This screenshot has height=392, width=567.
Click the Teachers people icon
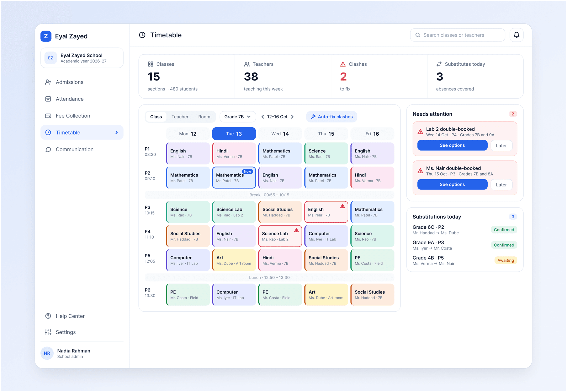pos(247,64)
